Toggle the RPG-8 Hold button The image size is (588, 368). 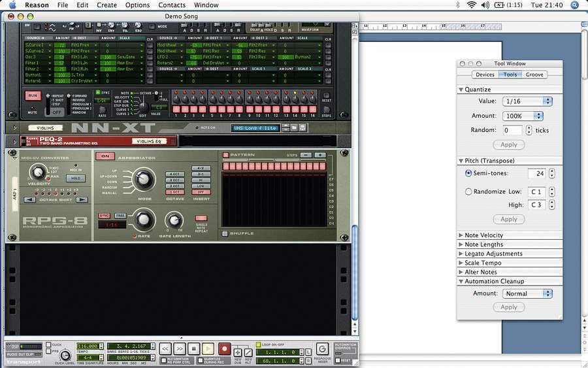[76, 178]
